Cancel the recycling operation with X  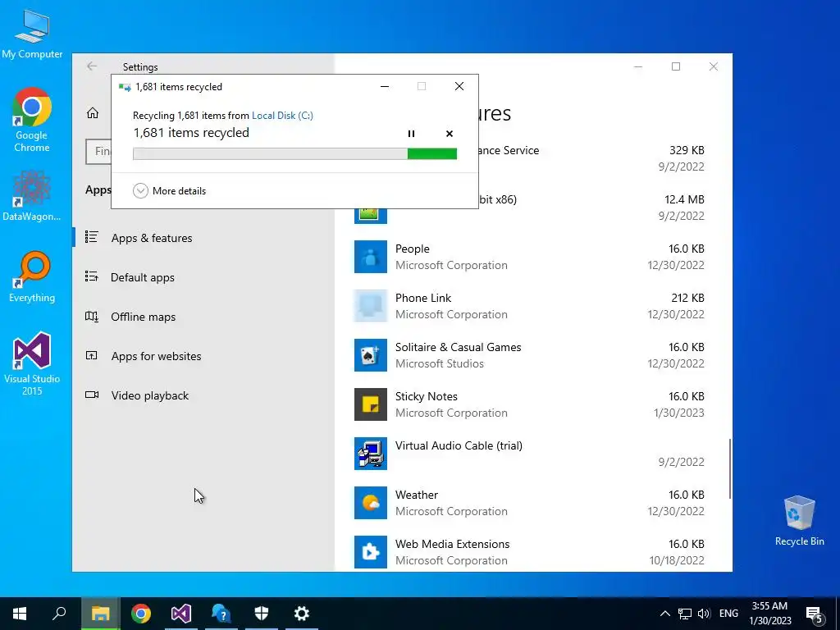(x=450, y=134)
